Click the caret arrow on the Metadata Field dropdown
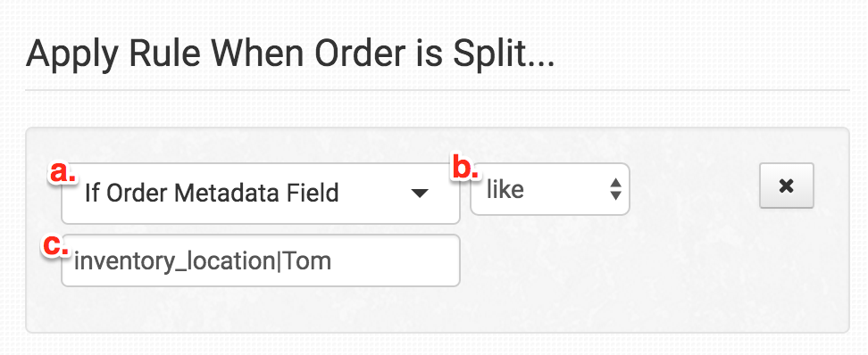The width and height of the screenshot is (868, 355). (x=421, y=193)
